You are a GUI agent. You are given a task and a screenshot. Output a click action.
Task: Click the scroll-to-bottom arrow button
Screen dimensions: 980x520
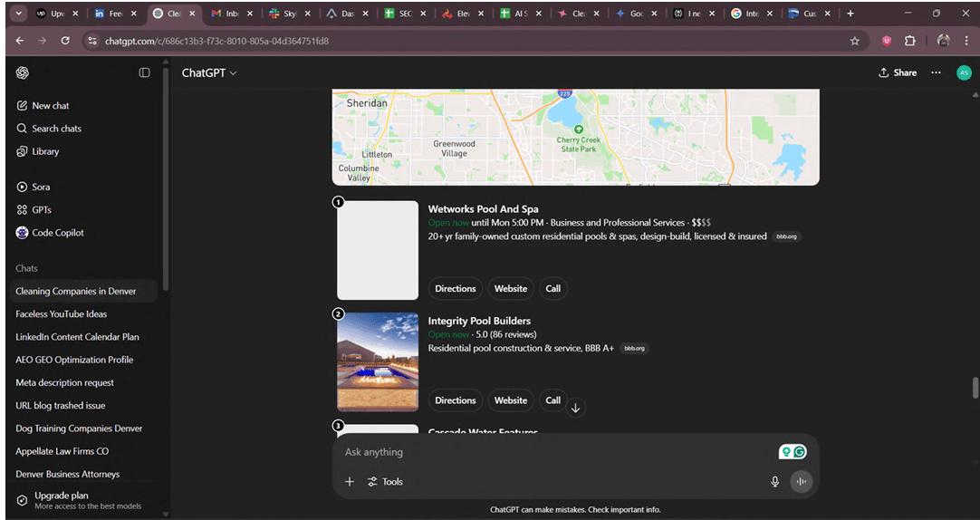(x=575, y=408)
